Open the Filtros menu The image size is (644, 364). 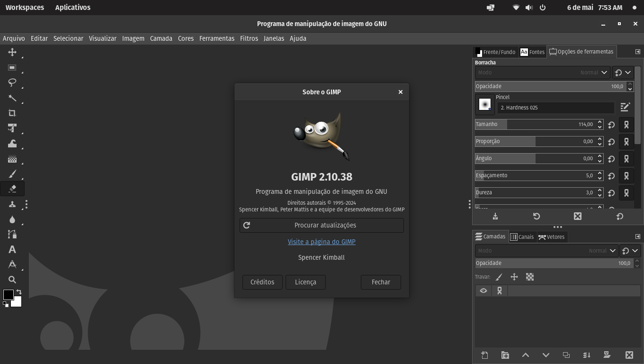249,38
